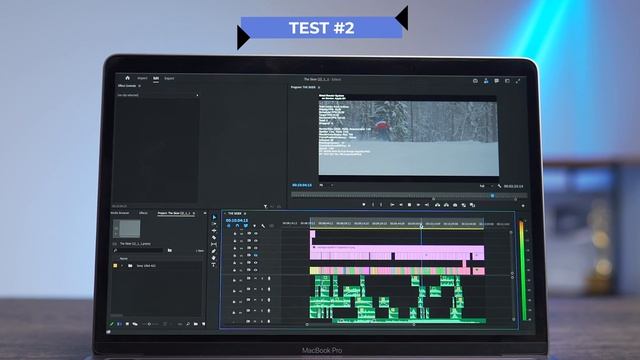This screenshot has width=640, height=360.
Task: Lock the topmost video track
Action: (235, 233)
